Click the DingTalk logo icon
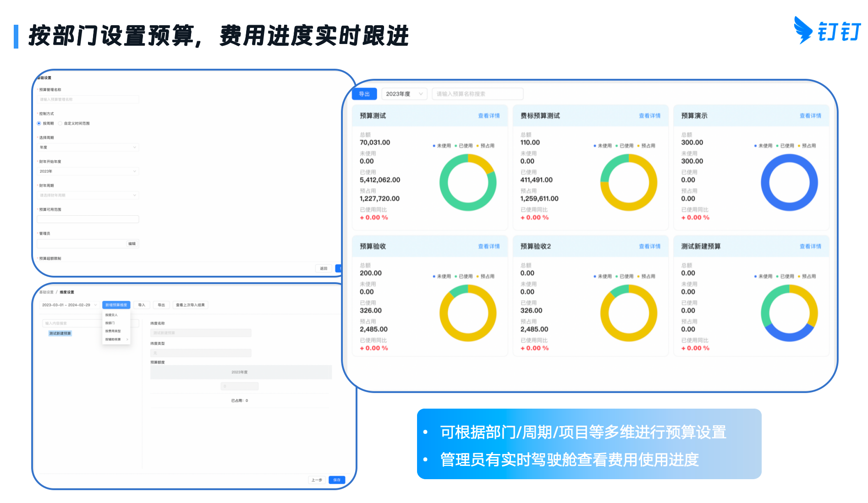The image size is (868, 503). tap(803, 30)
